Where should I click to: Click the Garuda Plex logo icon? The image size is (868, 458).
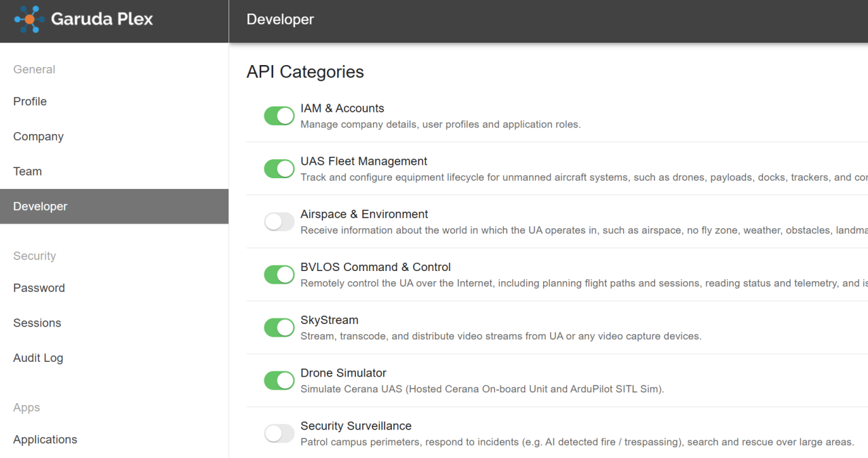coord(29,20)
